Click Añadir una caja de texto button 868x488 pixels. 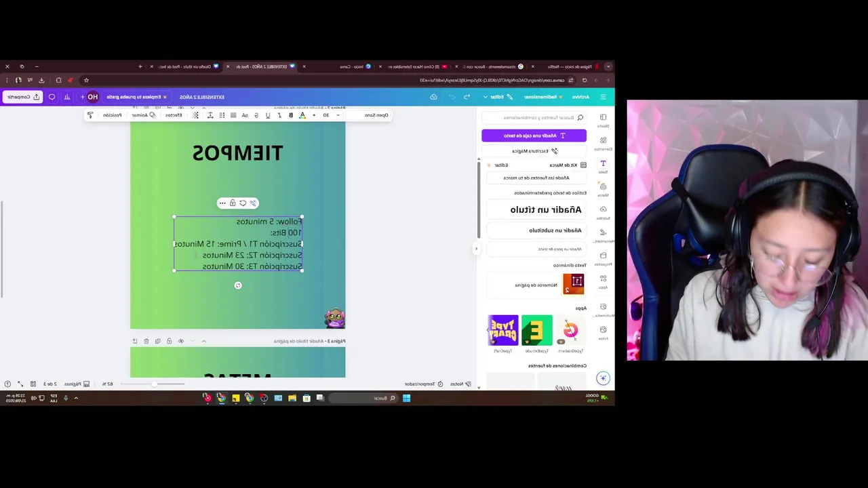click(534, 136)
